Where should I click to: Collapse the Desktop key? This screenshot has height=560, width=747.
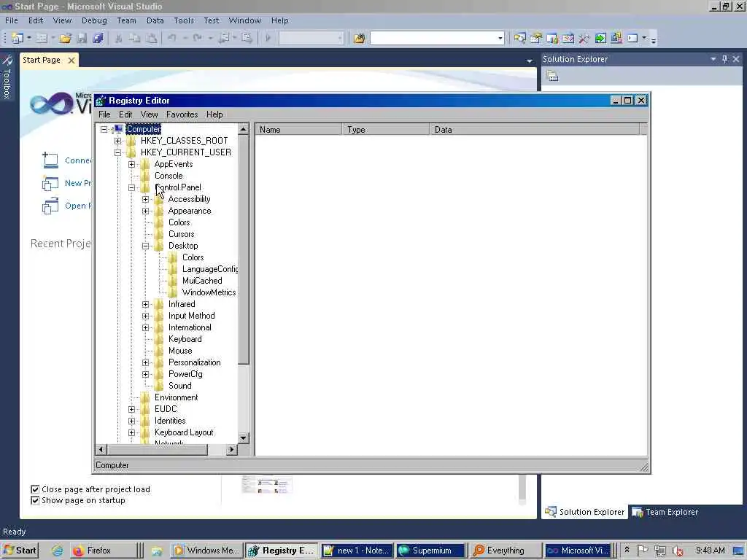145,246
